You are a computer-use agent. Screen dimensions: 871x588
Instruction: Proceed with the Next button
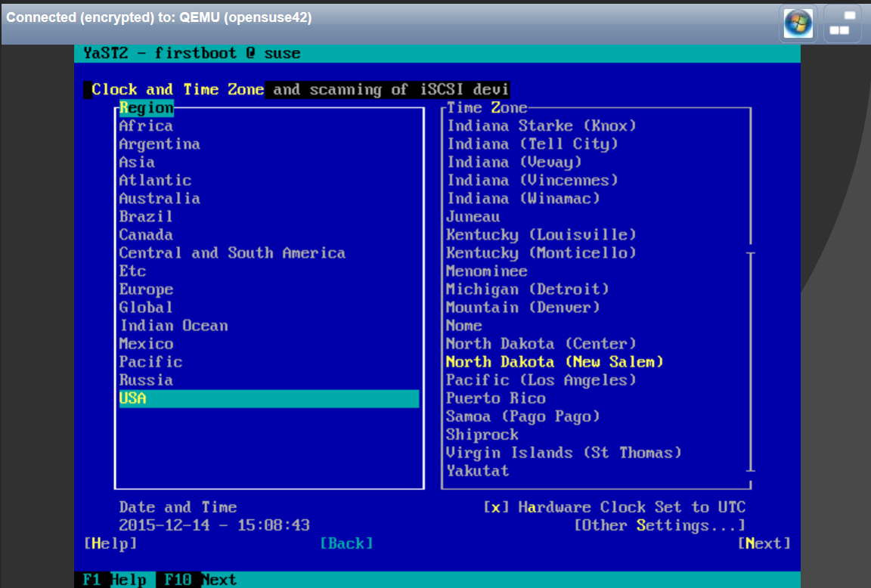coord(764,543)
